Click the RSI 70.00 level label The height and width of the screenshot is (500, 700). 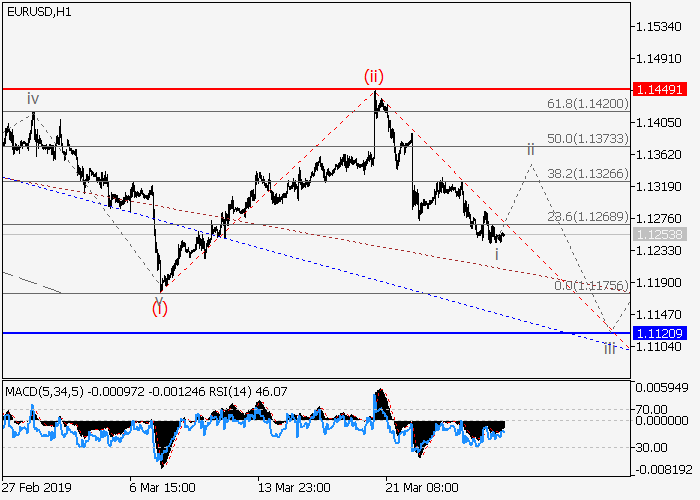[655, 409]
